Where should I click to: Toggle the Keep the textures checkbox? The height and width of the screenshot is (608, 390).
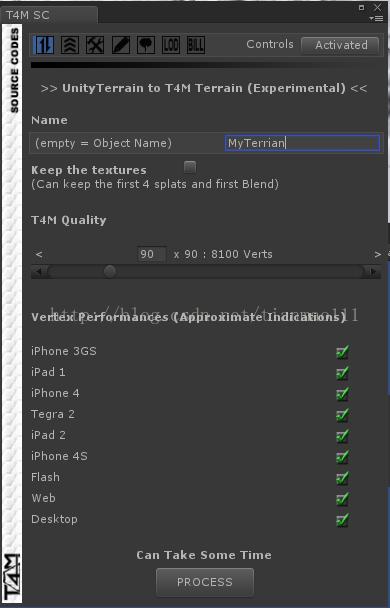[x=190, y=167]
